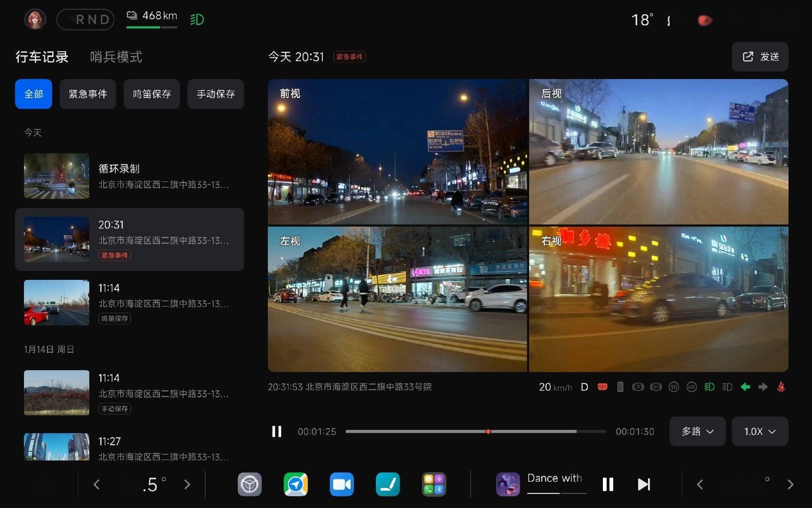The image size is (812, 508).
Task: Click the red event marker on timeline
Action: click(x=488, y=431)
